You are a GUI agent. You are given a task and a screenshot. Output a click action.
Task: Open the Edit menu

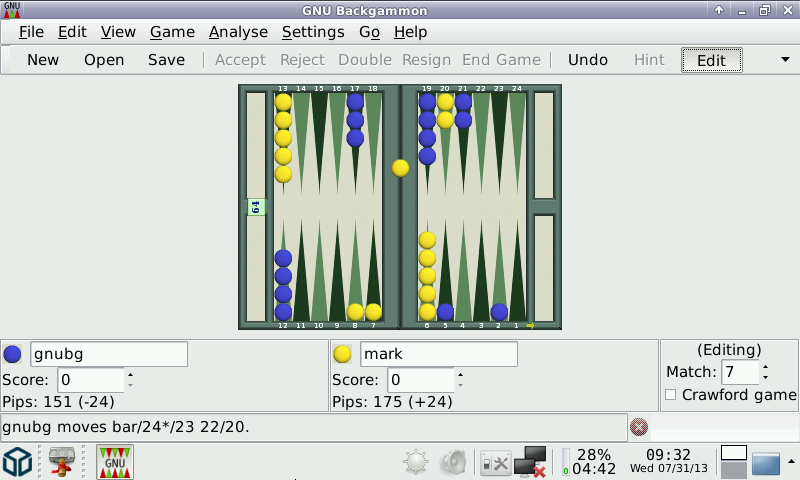click(72, 32)
